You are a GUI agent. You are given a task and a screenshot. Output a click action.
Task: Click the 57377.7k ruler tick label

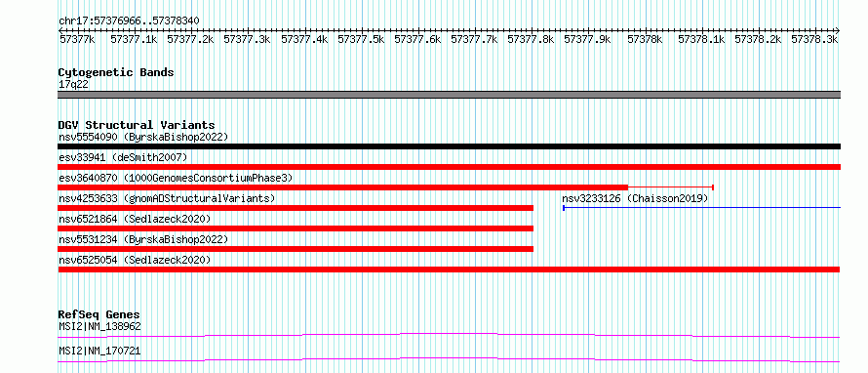coord(474,39)
